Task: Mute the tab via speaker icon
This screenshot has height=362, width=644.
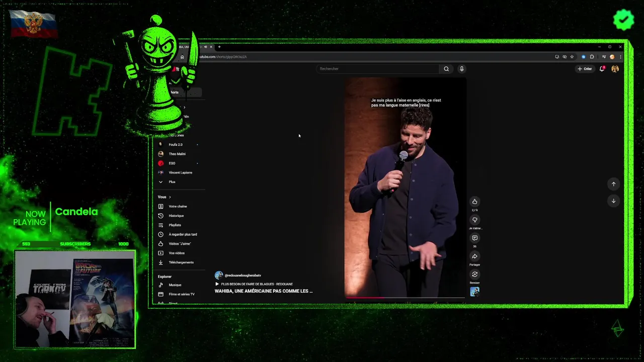Action: [x=205, y=47]
